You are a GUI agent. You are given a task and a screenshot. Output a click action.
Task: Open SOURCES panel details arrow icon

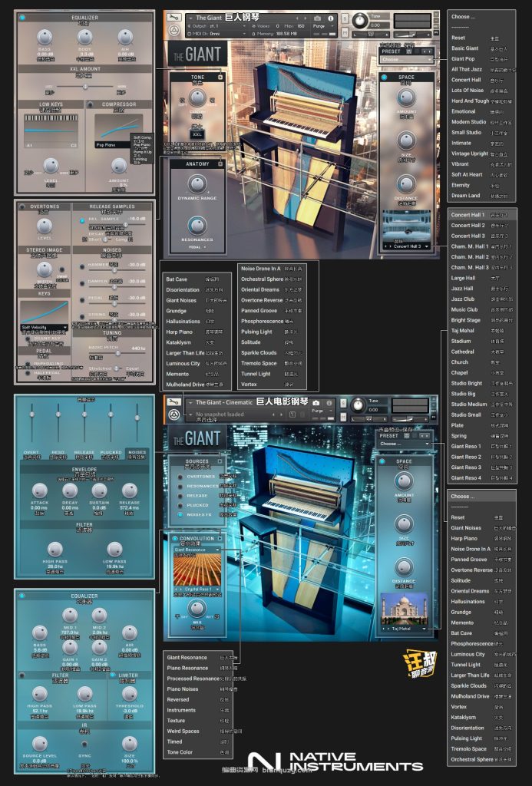pyautogui.click(x=220, y=461)
